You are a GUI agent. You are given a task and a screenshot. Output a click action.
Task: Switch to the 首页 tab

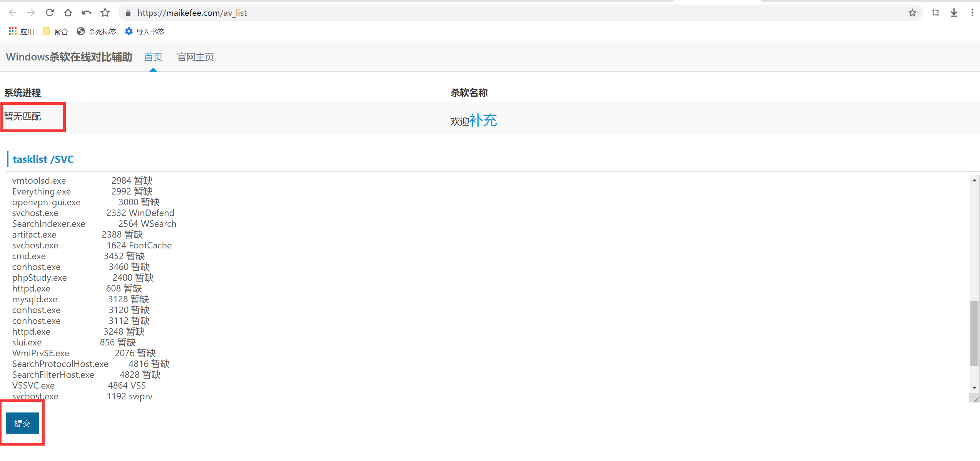tap(153, 57)
